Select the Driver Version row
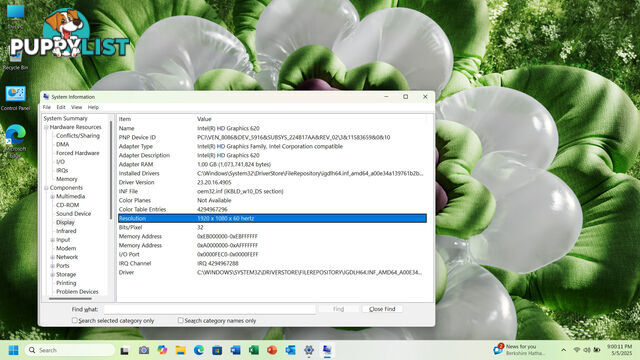 point(272,182)
